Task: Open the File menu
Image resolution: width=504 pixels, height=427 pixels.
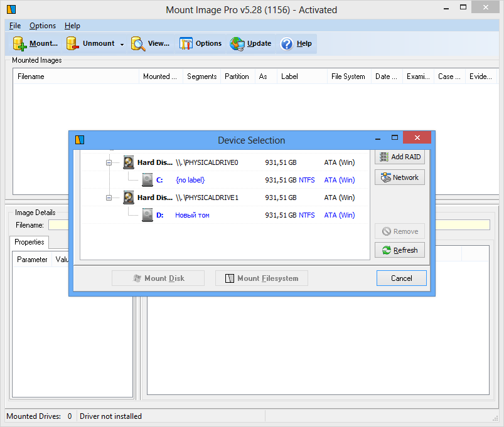Action: click(15, 26)
